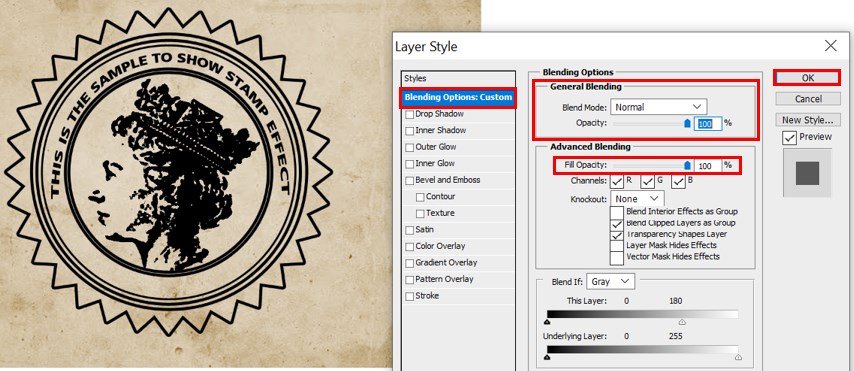Click the Cancel button
Image resolution: width=854 pixels, height=371 pixels.
[808, 99]
